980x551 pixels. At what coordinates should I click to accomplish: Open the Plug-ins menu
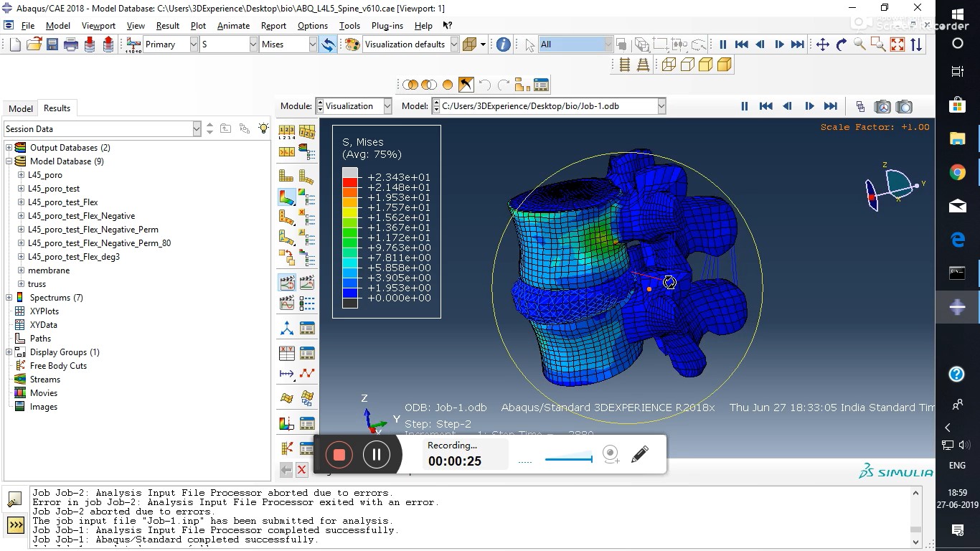point(387,25)
